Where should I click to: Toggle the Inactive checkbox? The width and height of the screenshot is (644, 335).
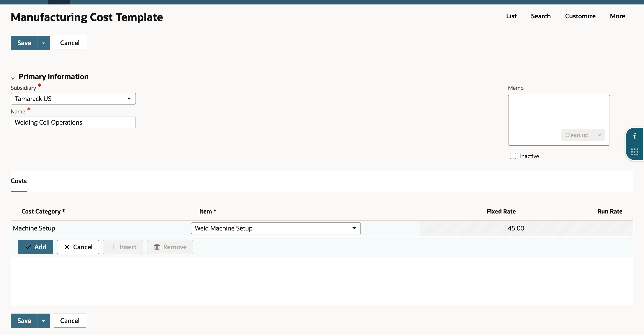pyautogui.click(x=513, y=156)
